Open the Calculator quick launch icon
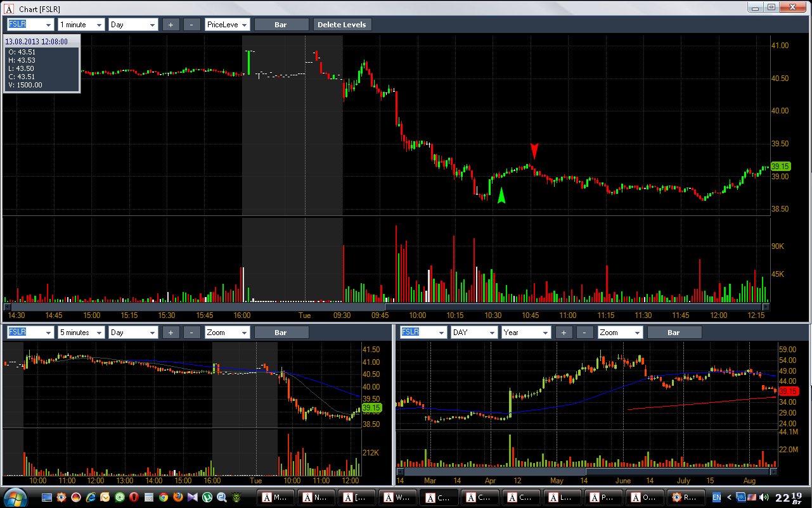Viewport: 812px width, 508px height. [149, 497]
